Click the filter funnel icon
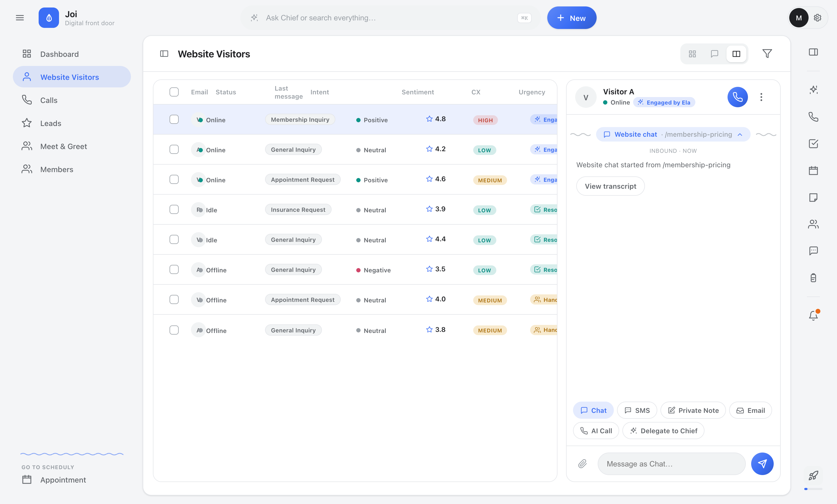837x504 pixels. (x=767, y=54)
